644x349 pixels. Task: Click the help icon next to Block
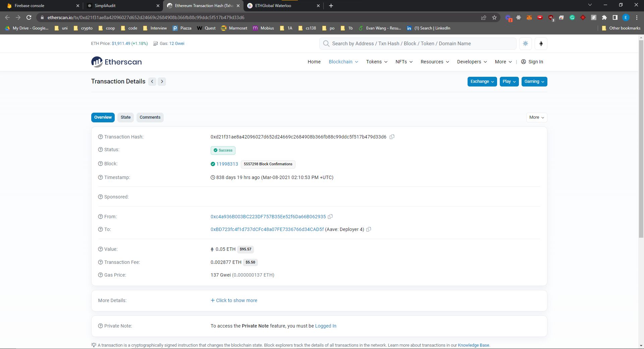[100, 164]
